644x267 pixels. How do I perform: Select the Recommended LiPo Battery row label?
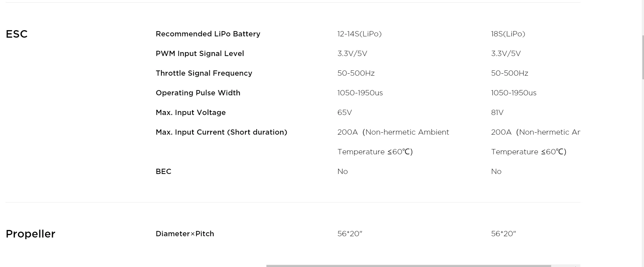[x=208, y=34]
